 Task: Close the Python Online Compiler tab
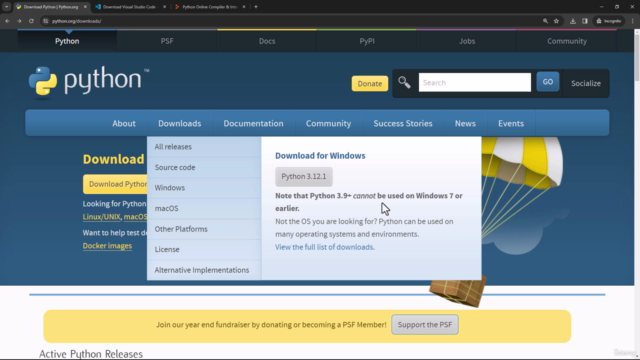coord(244,7)
